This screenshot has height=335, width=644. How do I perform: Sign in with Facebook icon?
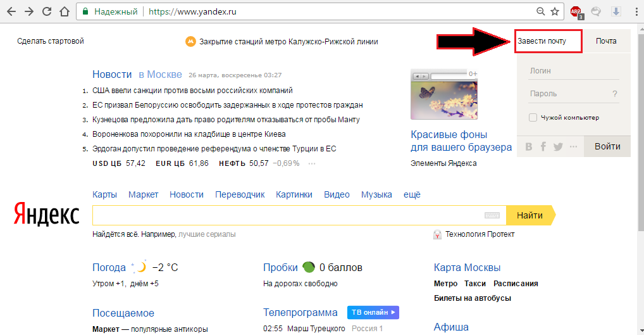point(543,147)
